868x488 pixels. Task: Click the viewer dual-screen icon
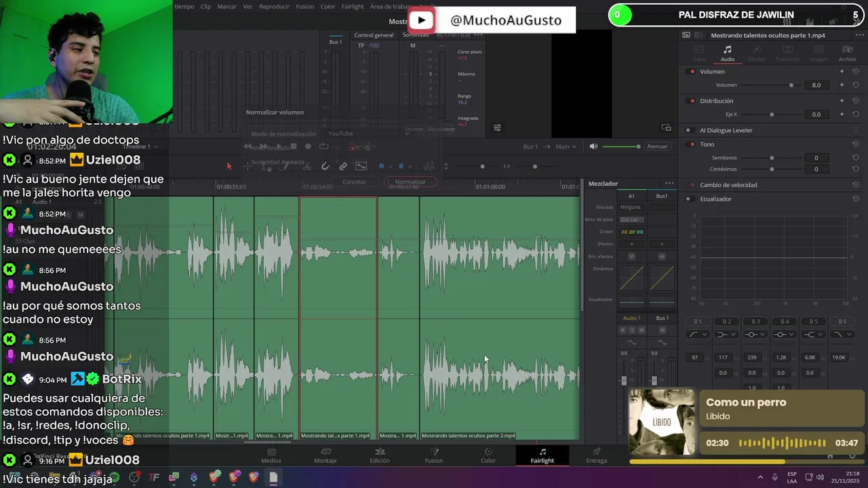coord(666,127)
